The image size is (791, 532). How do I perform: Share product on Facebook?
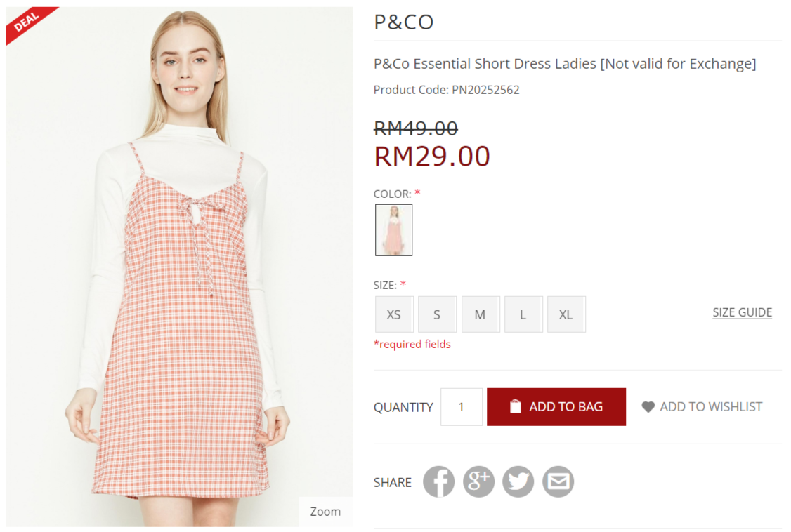(x=438, y=482)
